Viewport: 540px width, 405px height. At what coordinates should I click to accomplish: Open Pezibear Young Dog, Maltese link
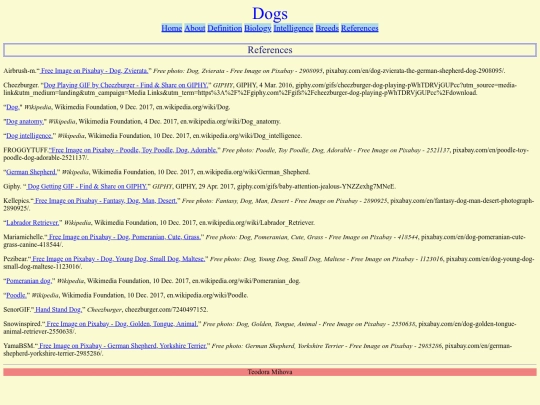pyautogui.click(x=118, y=259)
